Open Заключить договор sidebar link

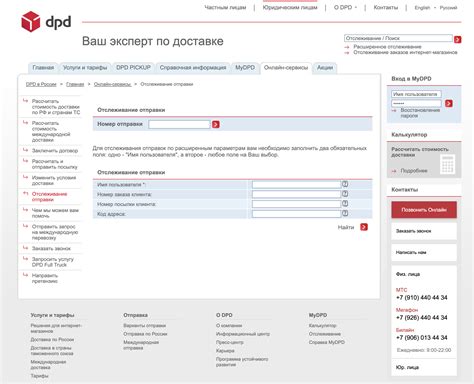(55, 151)
